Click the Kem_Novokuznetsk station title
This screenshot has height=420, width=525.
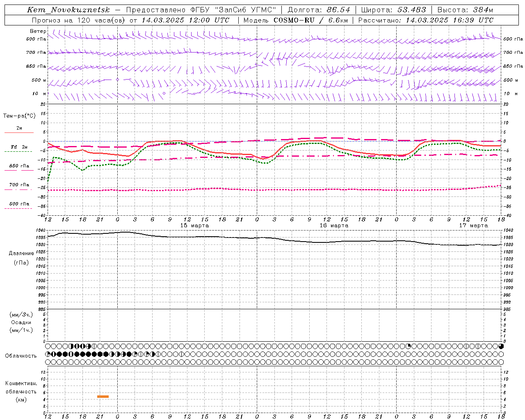click(68, 10)
